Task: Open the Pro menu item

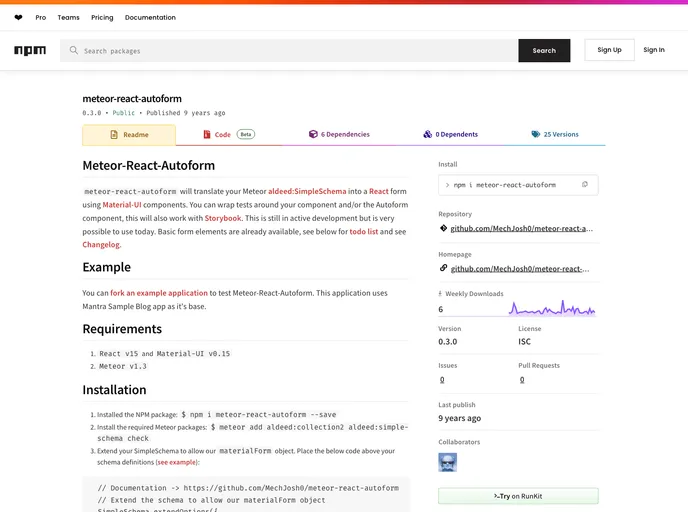Action: tap(41, 18)
